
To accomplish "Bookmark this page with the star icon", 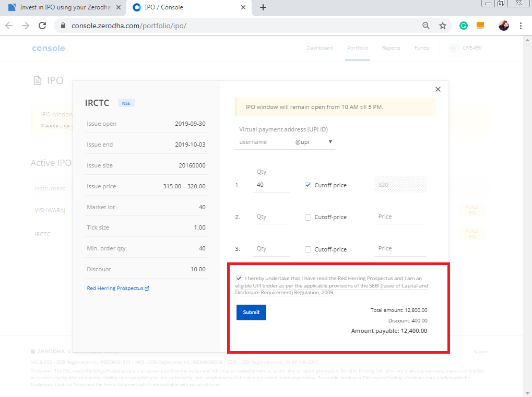I will [442, 26].
